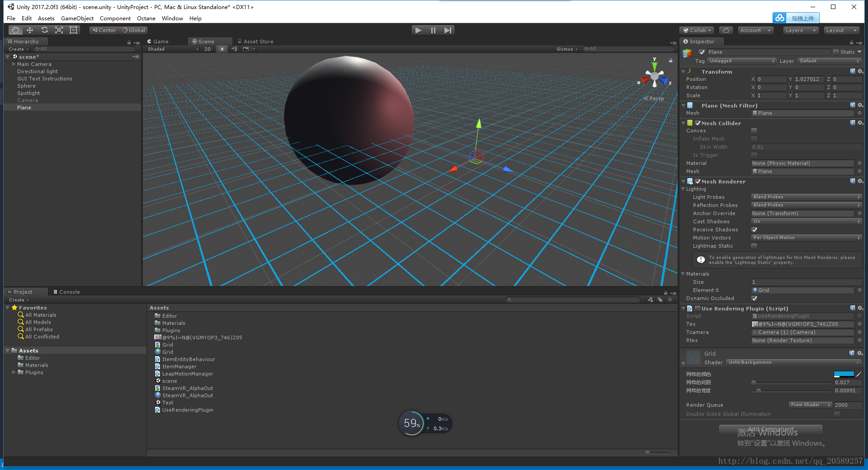Open the Collab button
868x470 pixels.
(697, 30)
